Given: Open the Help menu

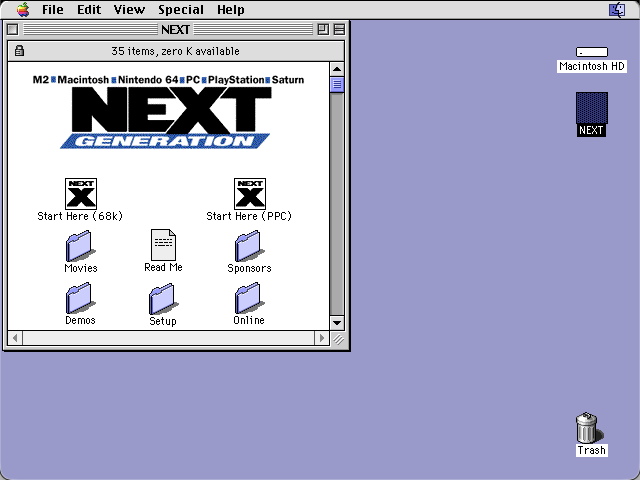Looking at the screenshot, I should pyautogui.click(x=231, y=9).
